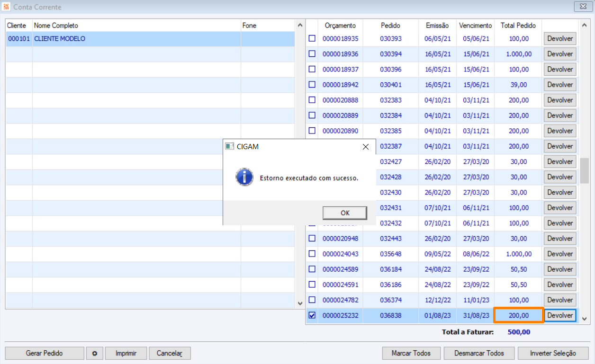Click the orders list scrollbar thumb
595x364 pixels.
584,170
